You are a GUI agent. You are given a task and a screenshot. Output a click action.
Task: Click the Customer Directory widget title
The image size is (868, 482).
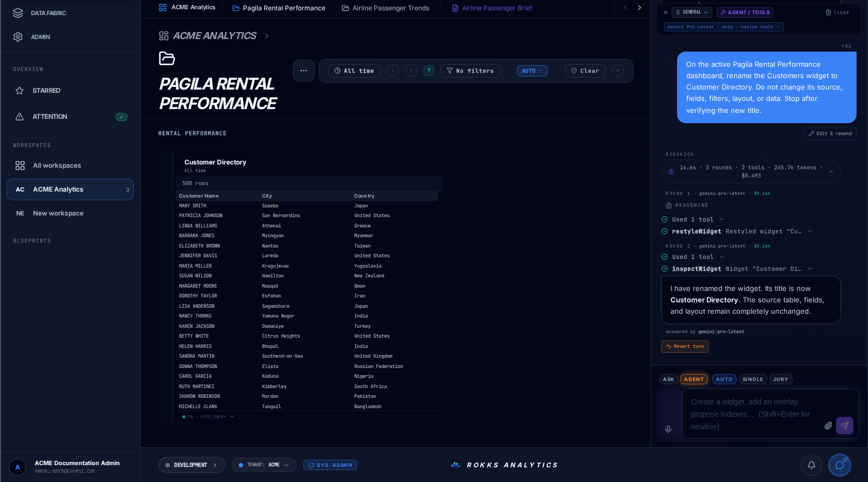pyautogui.click(x=215, y=162)
